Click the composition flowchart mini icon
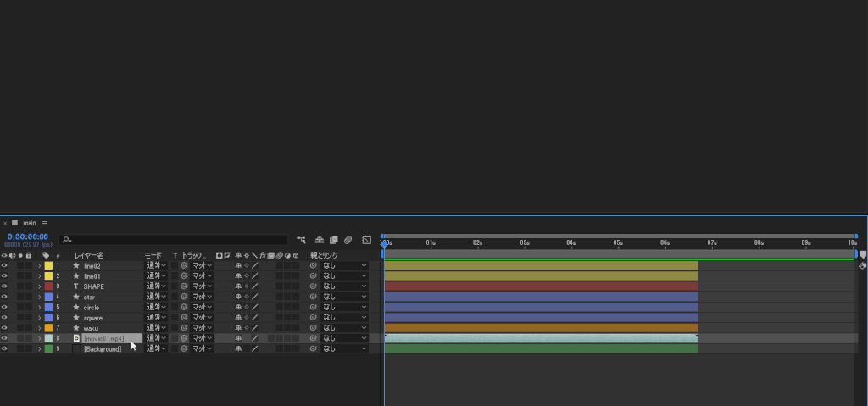The width and height of the screenshot is (868, 406). (301, 240)
